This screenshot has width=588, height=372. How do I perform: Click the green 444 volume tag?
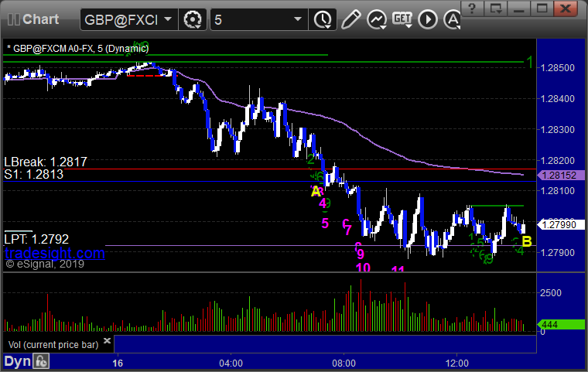click(561, 324)
